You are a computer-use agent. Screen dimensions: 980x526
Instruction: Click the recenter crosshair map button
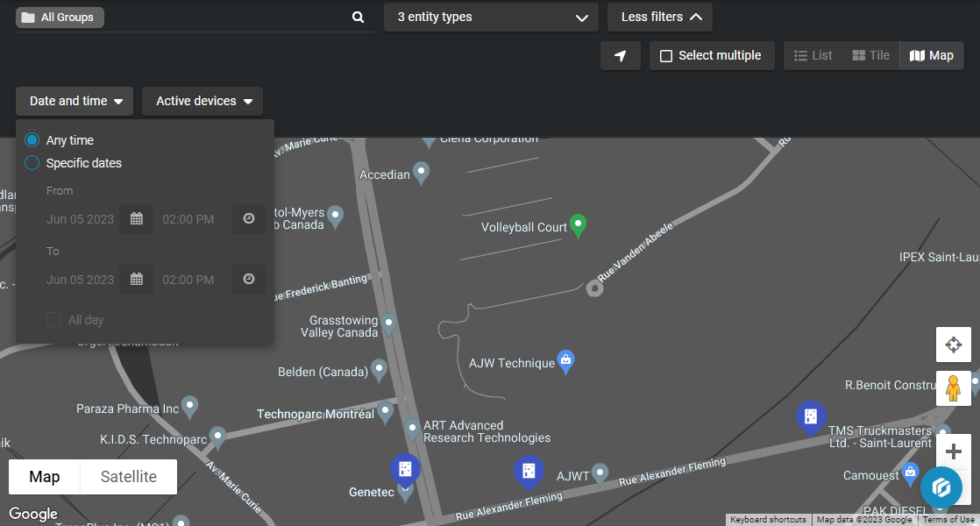click(x=953, y=345)
